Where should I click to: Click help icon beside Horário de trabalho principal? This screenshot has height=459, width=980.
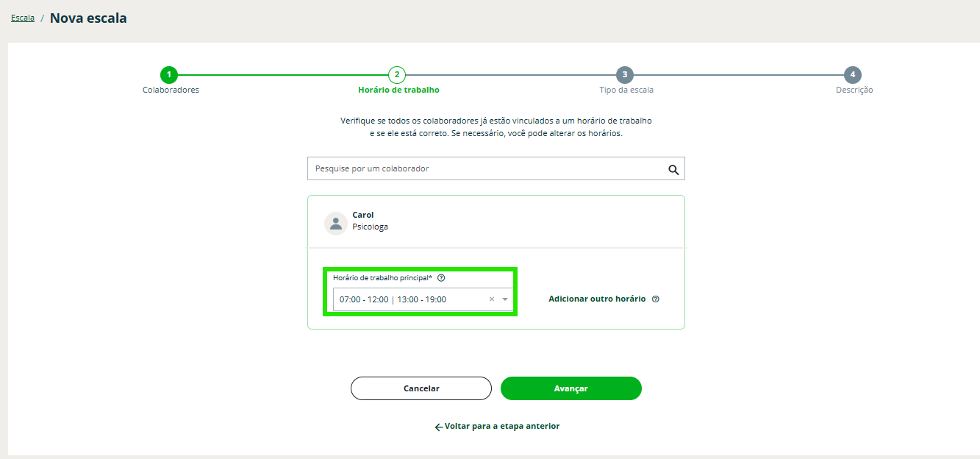441,278
